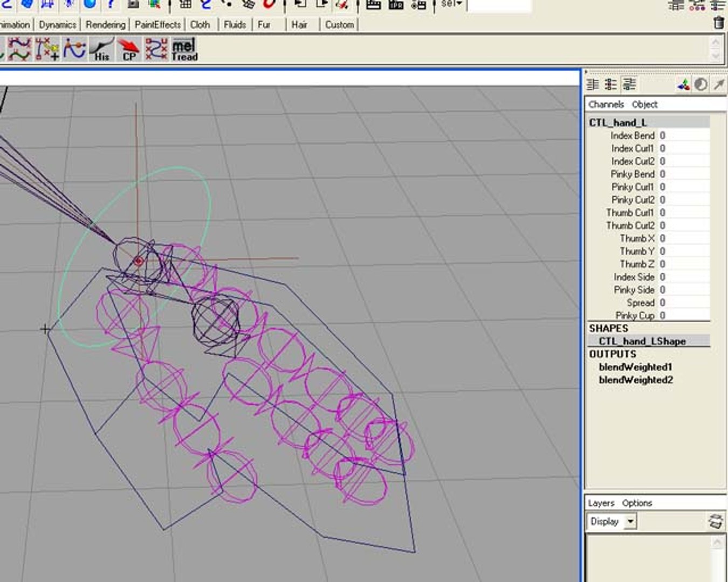Show the channel box only layout icon
728x582 pixels.
coord(593,85)
